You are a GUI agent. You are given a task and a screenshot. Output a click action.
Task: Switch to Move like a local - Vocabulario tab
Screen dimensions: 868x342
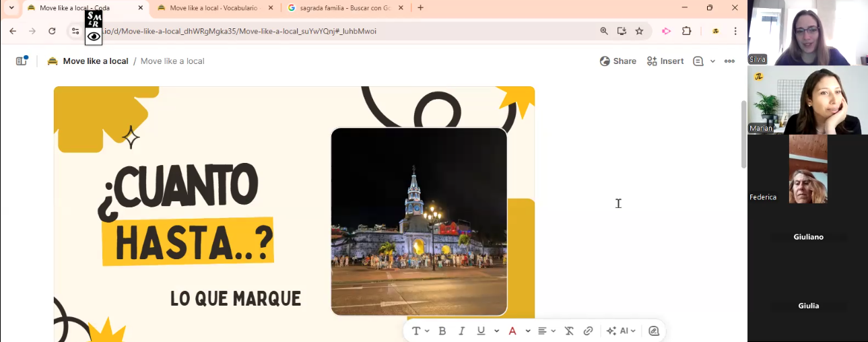pos(214,8)
